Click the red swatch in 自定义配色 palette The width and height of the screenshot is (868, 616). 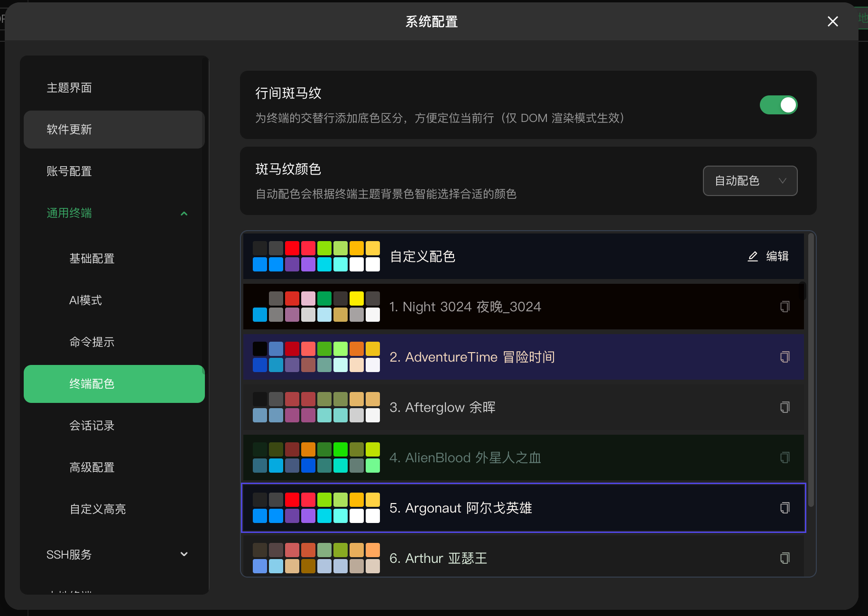tap(292, 248)
